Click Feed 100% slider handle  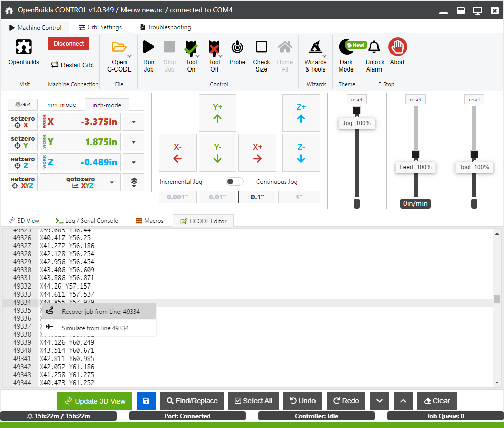point(416,154)
